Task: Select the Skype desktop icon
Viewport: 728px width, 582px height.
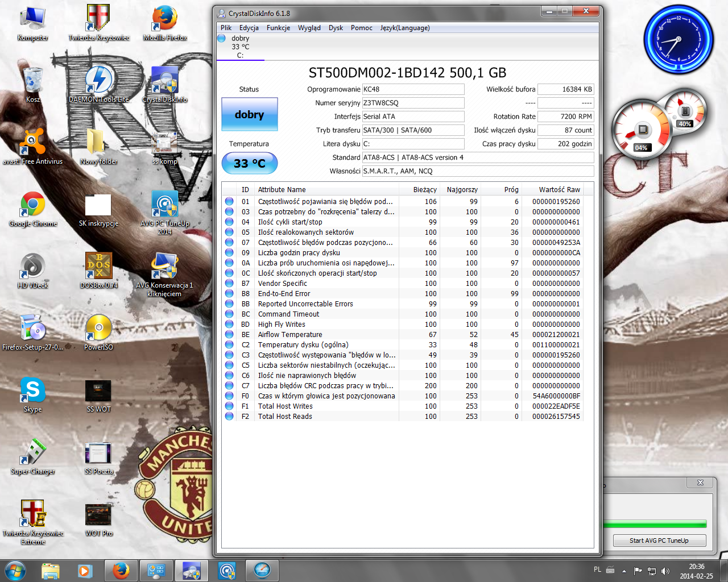Action: 33,395
